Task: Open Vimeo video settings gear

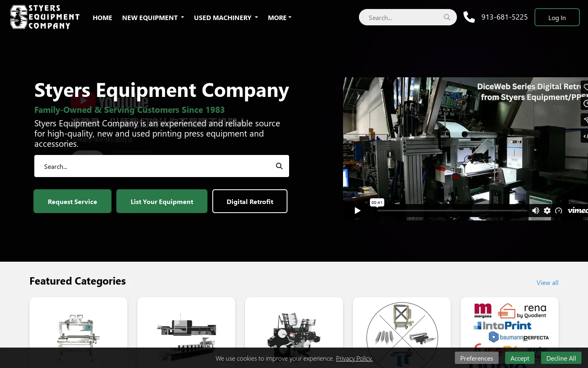Action: (547, 211)
